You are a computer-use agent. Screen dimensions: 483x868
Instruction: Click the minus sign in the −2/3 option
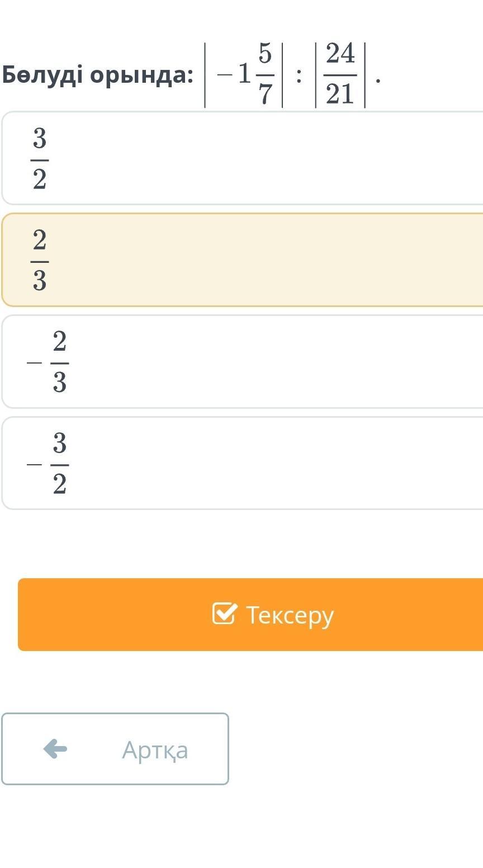[x=34, y=363]
